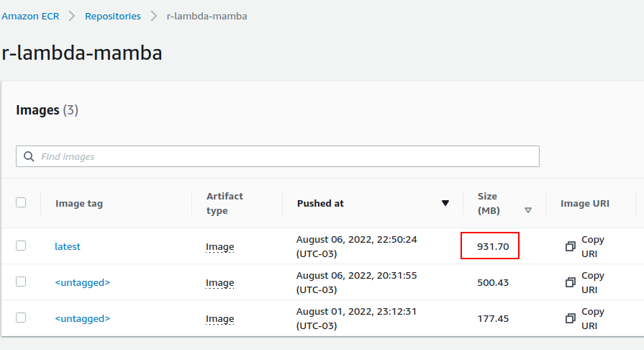Click the copy icon in the latest row
Viewport: 644px width, 350px height.
click(x=570, y=246)
